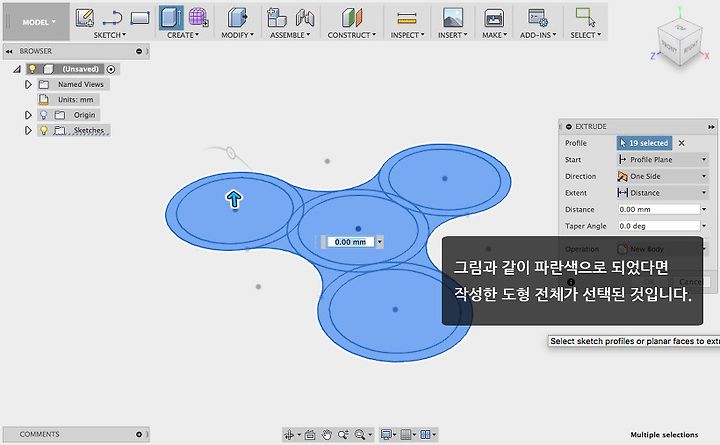The width and height of the screenshot is (720, 445).
Task: Click the New Component assemble icon
Action: (276, 18)
